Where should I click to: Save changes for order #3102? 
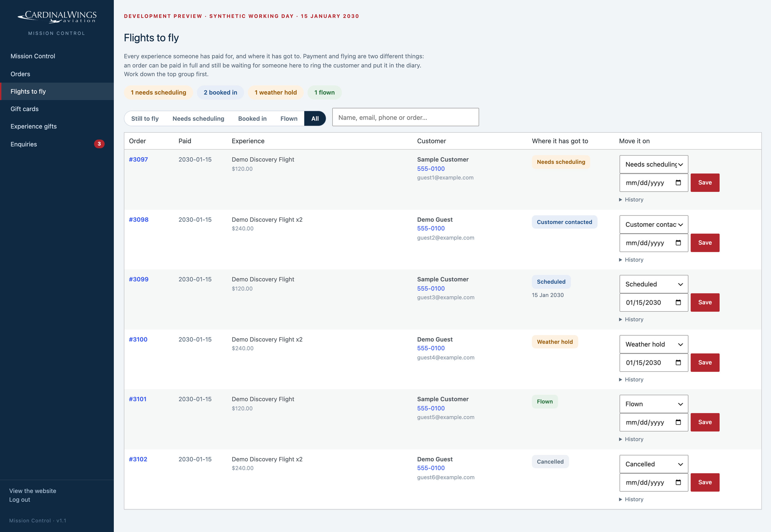click(x=705, y=482)
